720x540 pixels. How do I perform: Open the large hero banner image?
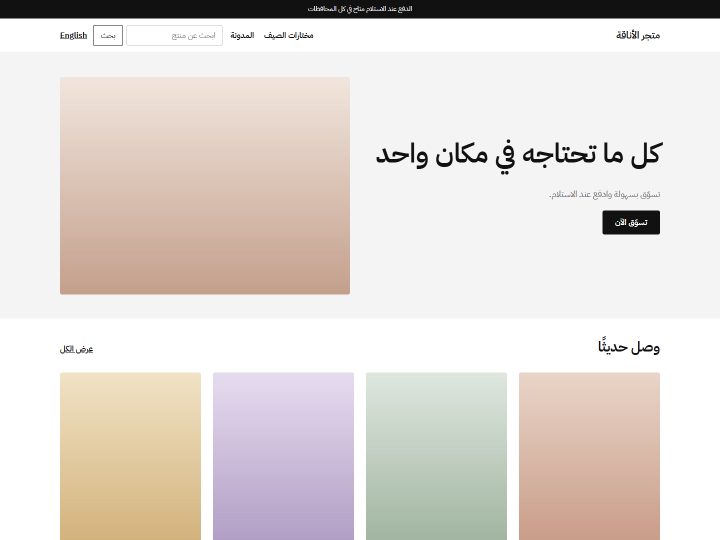205,186
